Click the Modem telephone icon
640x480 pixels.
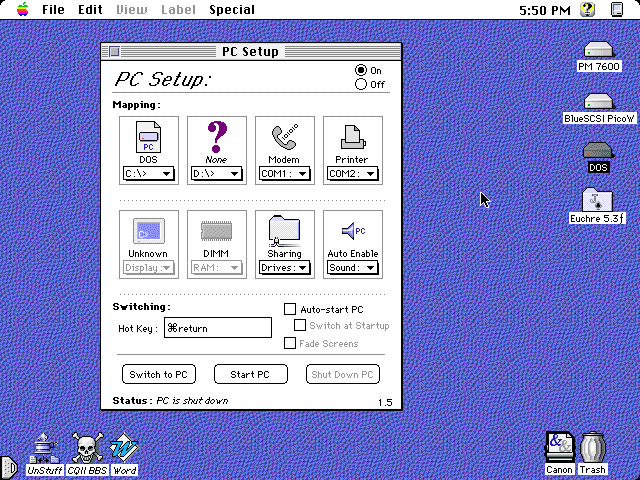[x=284, y=137]
